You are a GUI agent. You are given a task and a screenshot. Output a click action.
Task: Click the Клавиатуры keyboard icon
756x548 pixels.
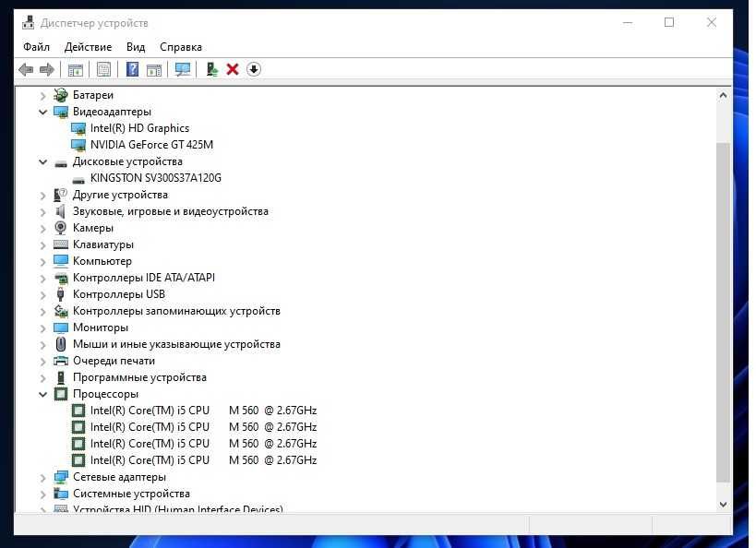[61, 244]
